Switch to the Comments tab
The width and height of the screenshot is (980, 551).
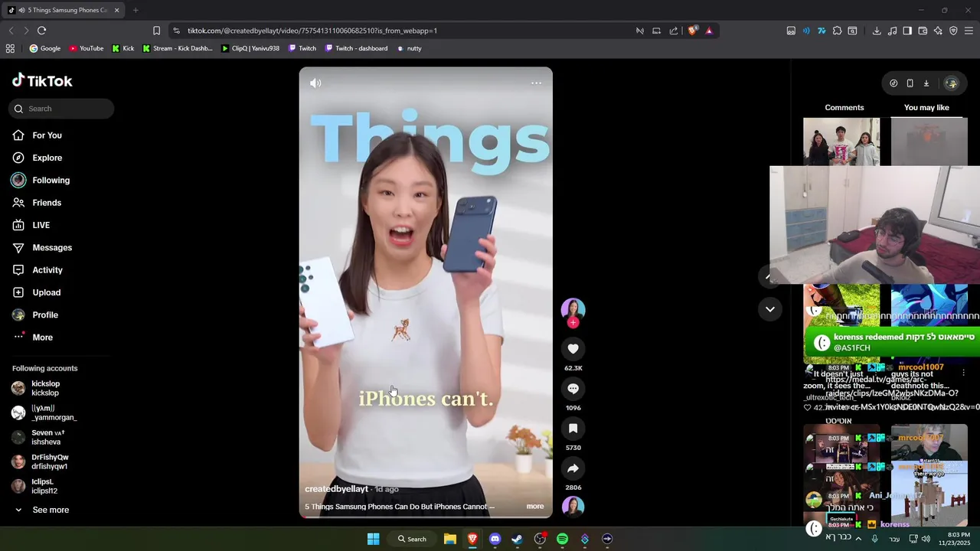pos(844,107)
